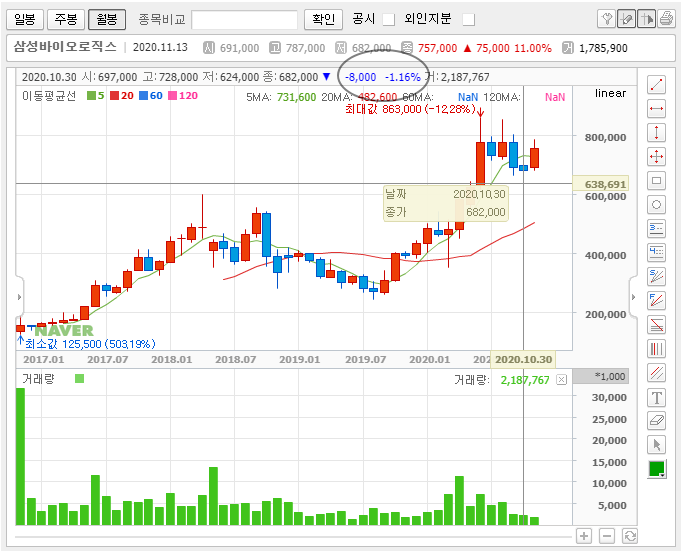Focus the 종목비교 input field
This screenshot has width=687, height=551.
[x=244, y=20]
